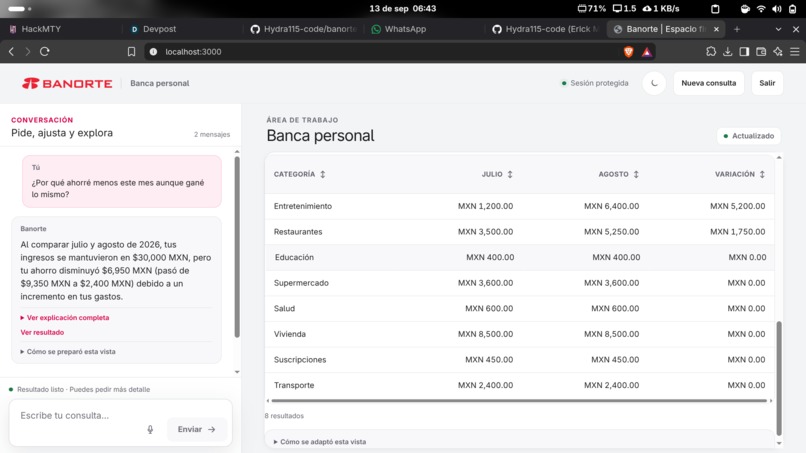The image size is (806, 453).
Task: Open battery system tray icon
Action: point(792,9)
